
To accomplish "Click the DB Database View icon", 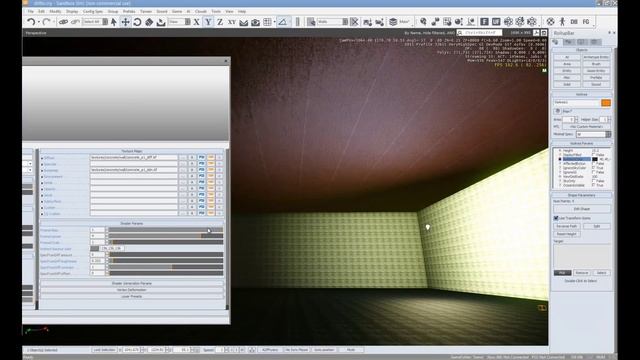I will pyautogui.click(x=574, y=22).
